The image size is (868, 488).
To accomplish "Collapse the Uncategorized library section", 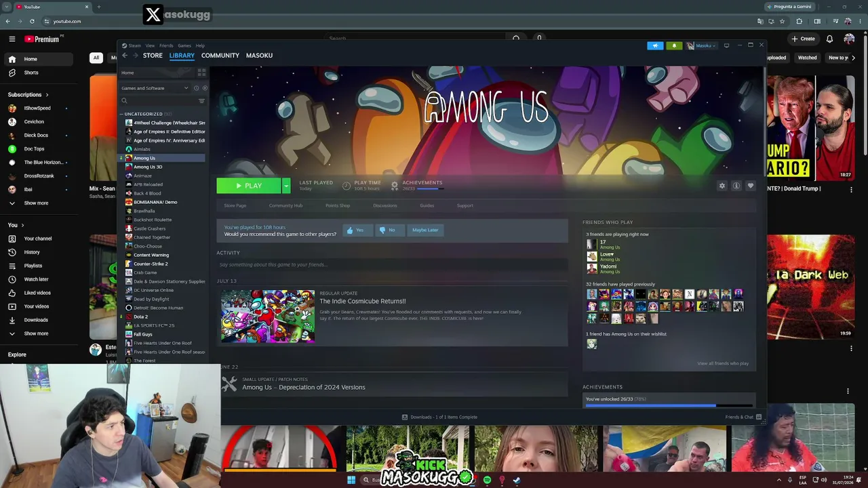I will click(x=121, y=114).
